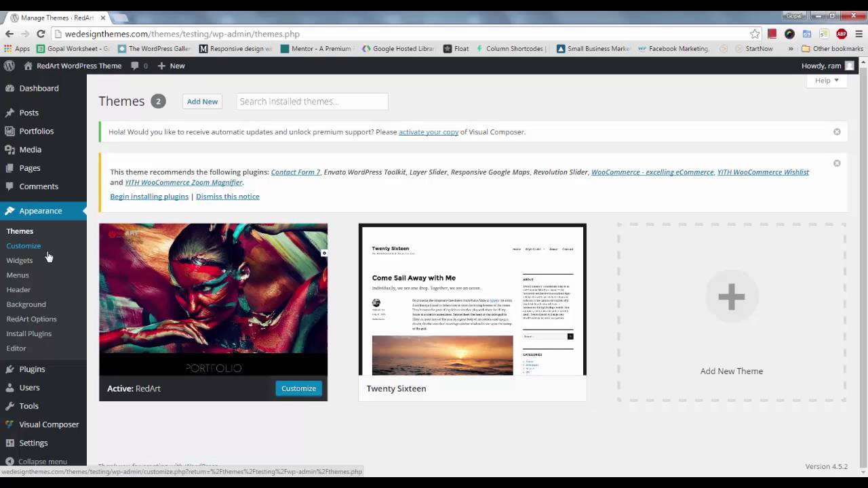868x488 pixels.
Task: Click the Add New theme button
Action: 202,102
